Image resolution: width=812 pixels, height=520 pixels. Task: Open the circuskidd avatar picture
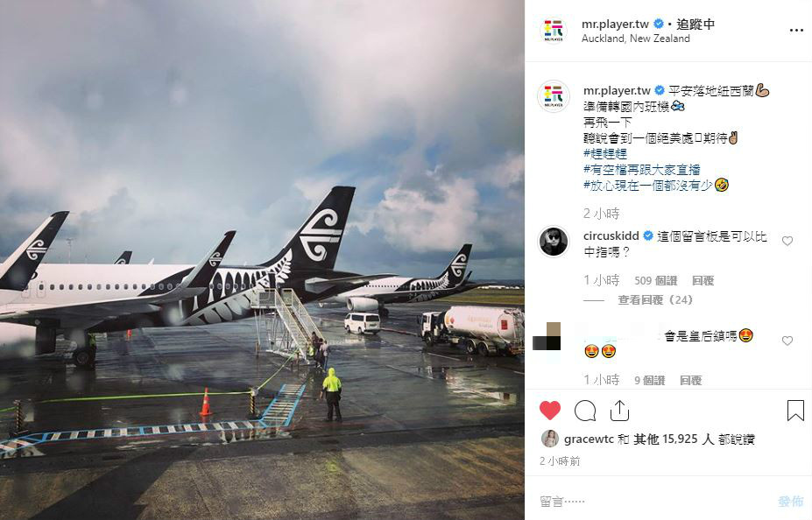pyautogui.click(x=554, y=241)
